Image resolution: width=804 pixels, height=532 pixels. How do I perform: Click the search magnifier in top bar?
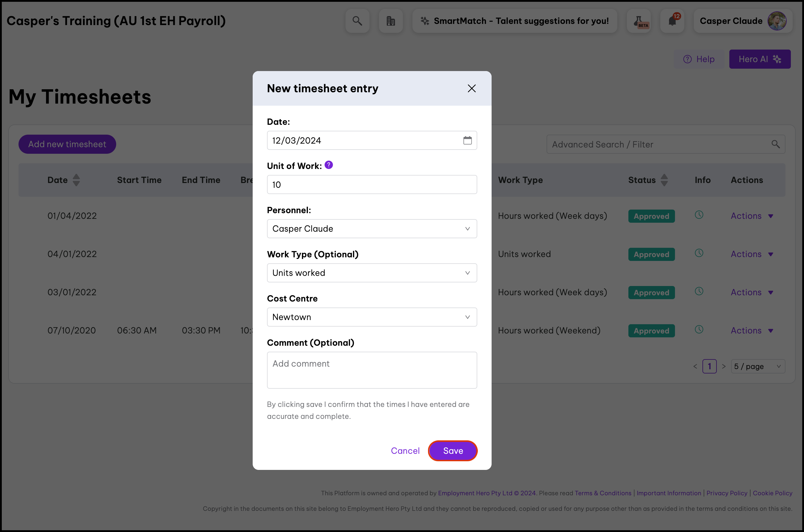tap(357, 21)
